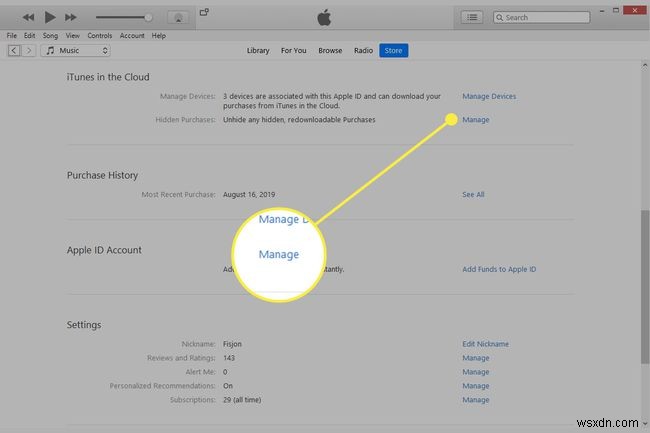Click the Apple ID Account heading
The image size is (650, 433).
(x=104, y=250)
